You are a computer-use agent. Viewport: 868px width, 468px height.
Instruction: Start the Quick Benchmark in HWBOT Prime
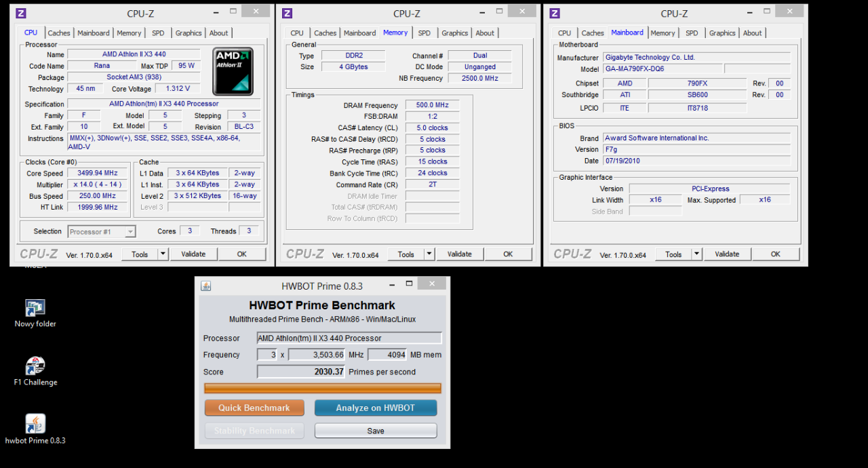[254, 408]
